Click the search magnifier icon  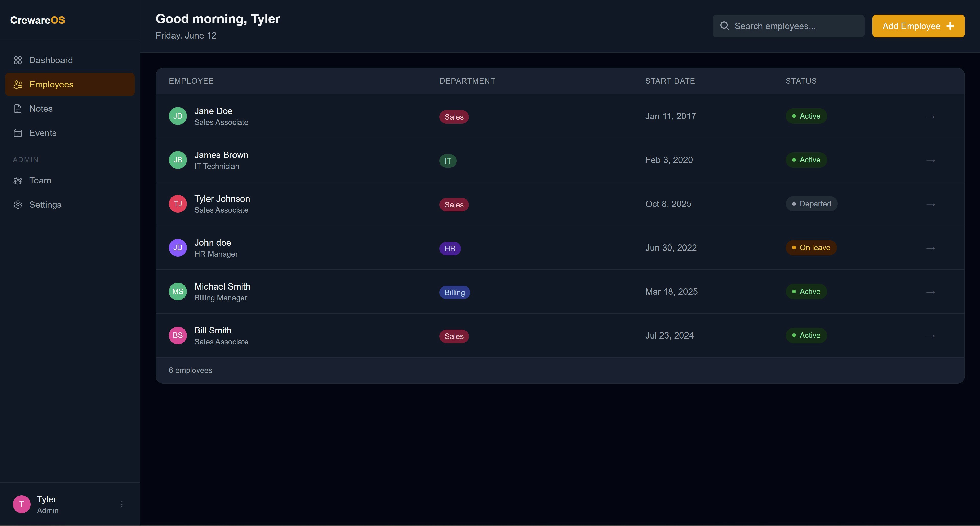725,26
